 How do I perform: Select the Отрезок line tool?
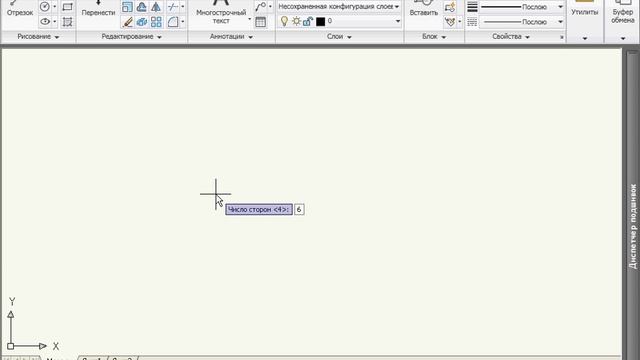pos(20,9)
